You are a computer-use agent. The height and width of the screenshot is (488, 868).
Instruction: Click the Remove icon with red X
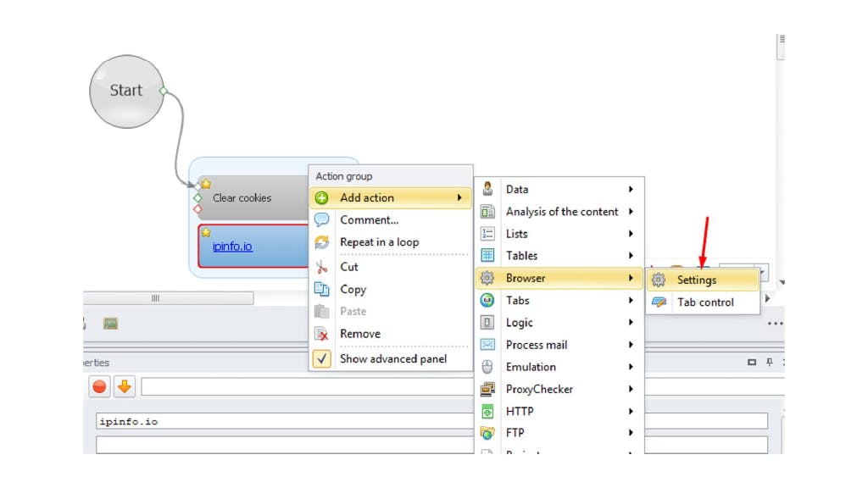(x=321, y=334)
